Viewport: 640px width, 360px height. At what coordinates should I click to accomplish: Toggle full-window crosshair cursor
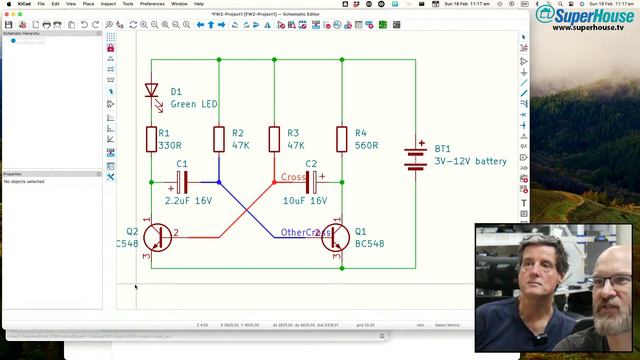tap(111, 91)
